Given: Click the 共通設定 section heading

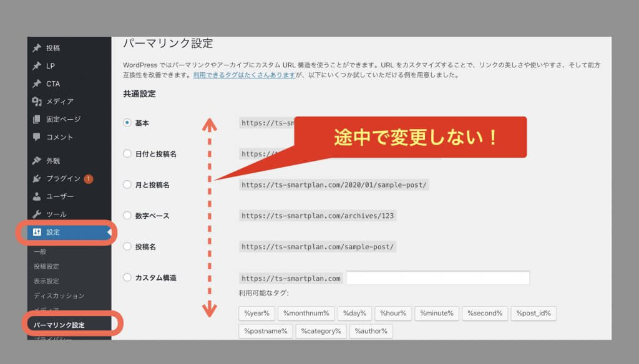Looking at the screenshot, I should [139, 94].
